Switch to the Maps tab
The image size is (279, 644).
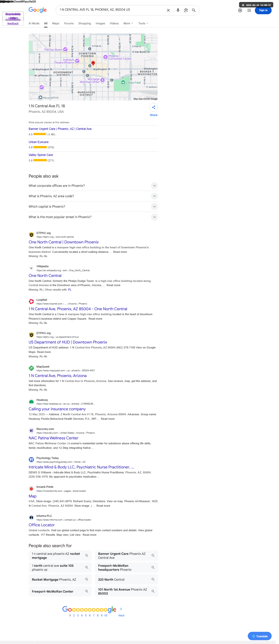click(56, 24)
